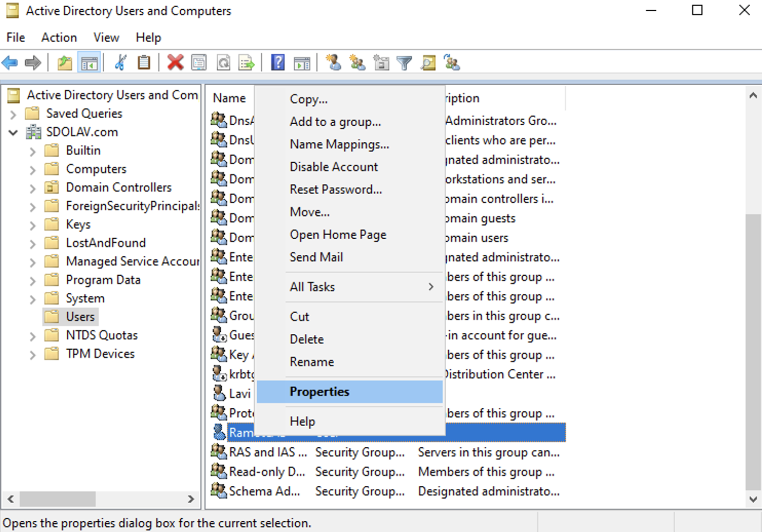Open the Action menu
The image size is (762, 532).
[59, 37]
